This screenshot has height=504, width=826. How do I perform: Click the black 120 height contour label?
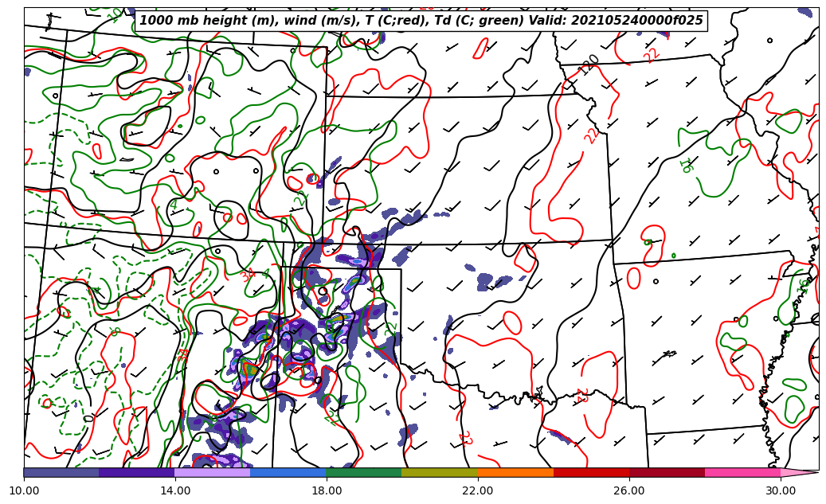pyautogui.click(x=589, y=64)
